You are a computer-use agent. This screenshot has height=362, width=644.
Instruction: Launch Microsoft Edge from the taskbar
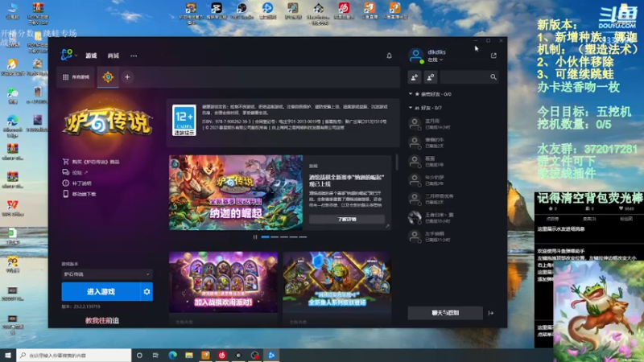click(x=172, y=355)
